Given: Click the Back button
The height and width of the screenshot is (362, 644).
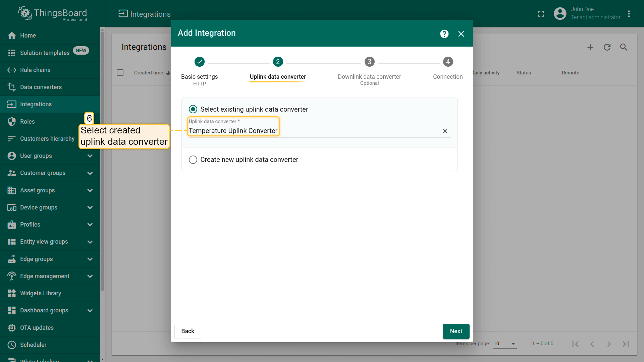Looking at the screenshot, I should 188,331.
